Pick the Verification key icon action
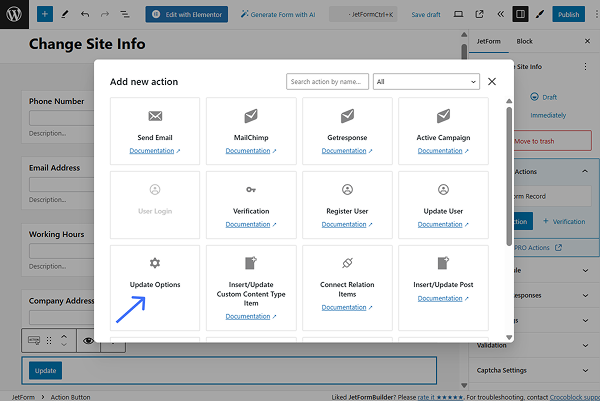Viewport: 600px width, 401px height. point(250,189)
